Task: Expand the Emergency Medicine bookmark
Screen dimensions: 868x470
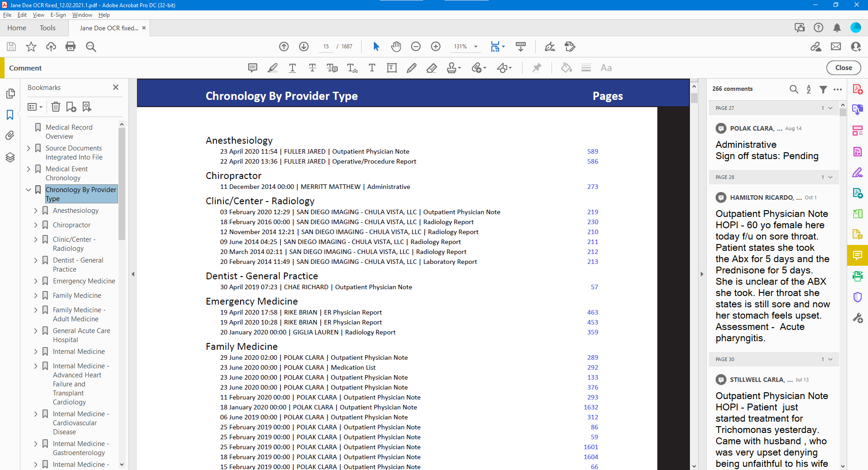Action: click(36, 281)
